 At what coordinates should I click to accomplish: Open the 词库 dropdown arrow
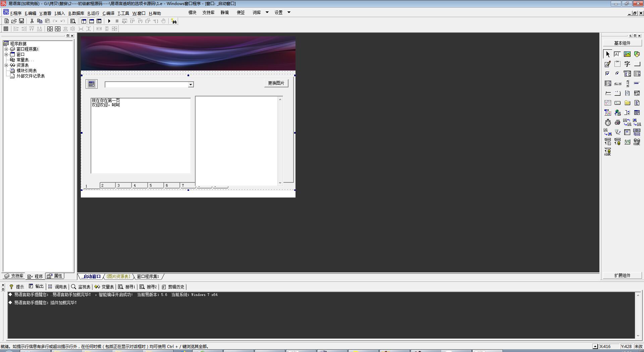(267, 12)
